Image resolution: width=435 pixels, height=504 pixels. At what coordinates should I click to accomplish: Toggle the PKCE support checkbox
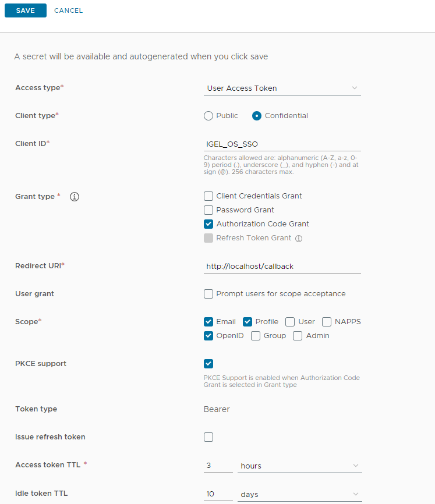click(x=208, y=364)
